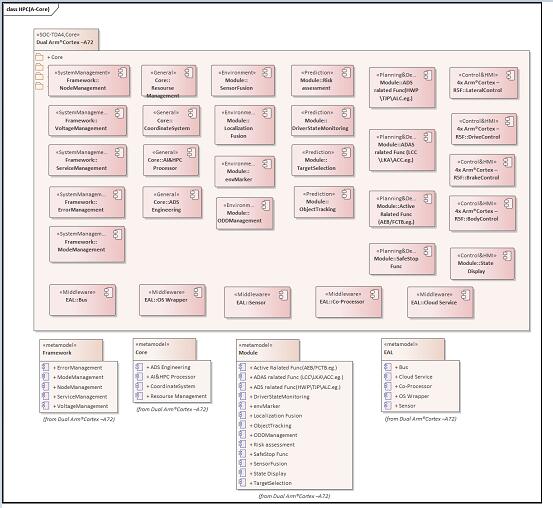Click the icon beside Cloud Service in the EAL package

(388, 376)
